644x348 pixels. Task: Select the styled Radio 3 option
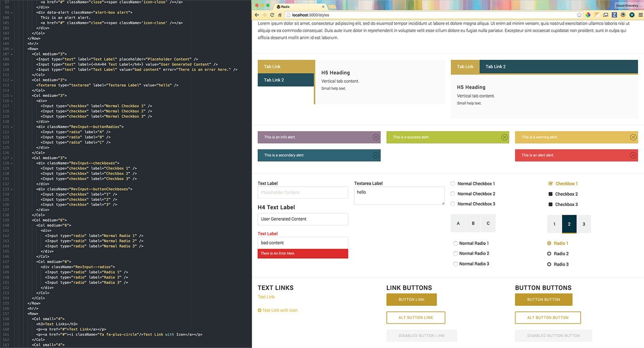(x=549, y=264)
